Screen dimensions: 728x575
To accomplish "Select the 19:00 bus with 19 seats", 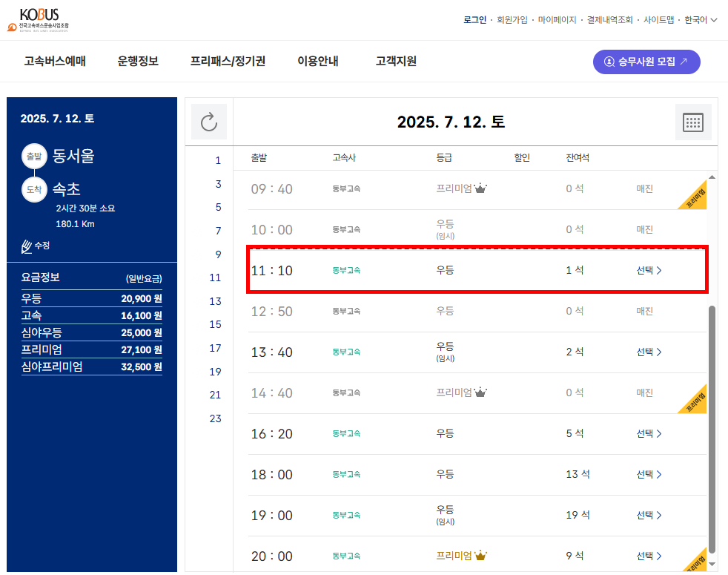I will (649, 515).
